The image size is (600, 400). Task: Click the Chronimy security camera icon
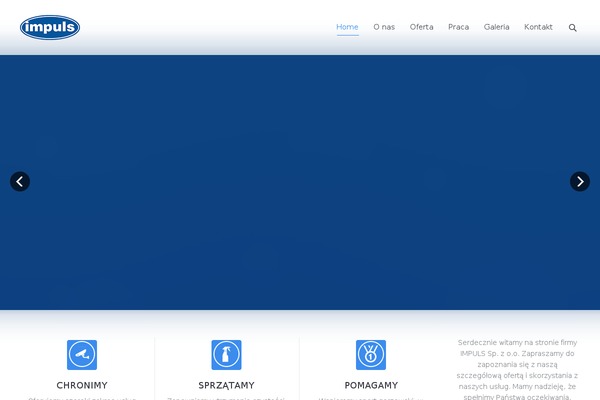tap(82, 355)
